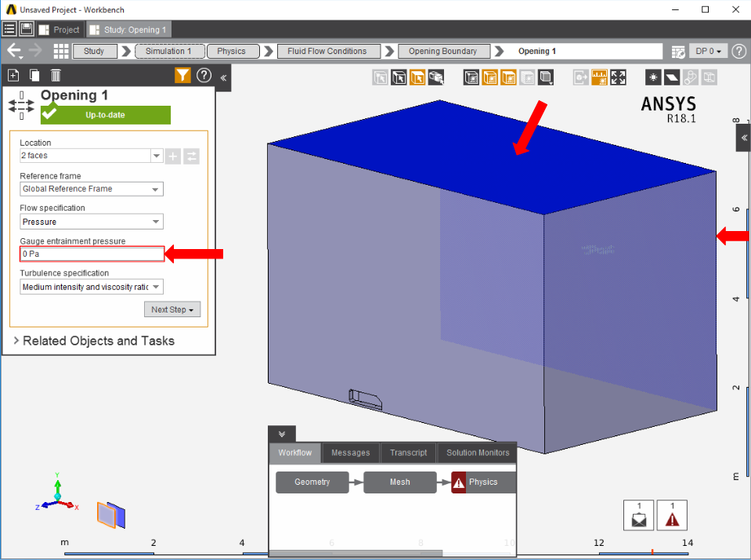Go back with the left arrow

tap(14, 51)
